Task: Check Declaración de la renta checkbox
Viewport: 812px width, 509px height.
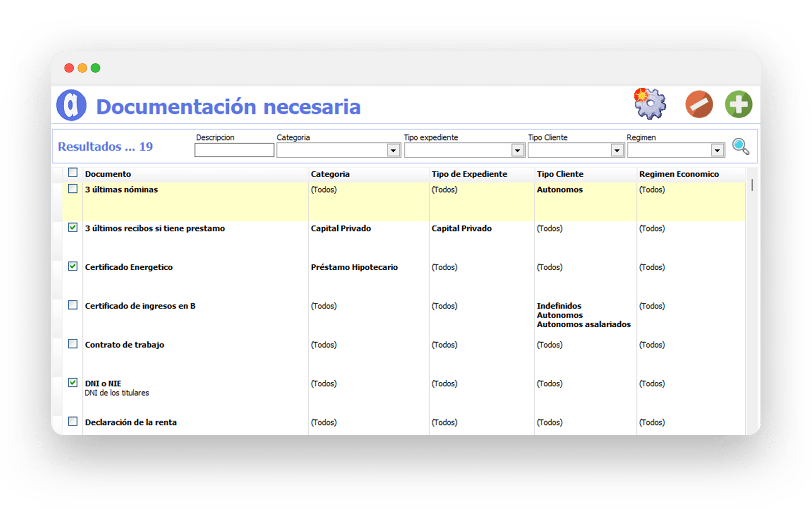Action: point(73,421)
